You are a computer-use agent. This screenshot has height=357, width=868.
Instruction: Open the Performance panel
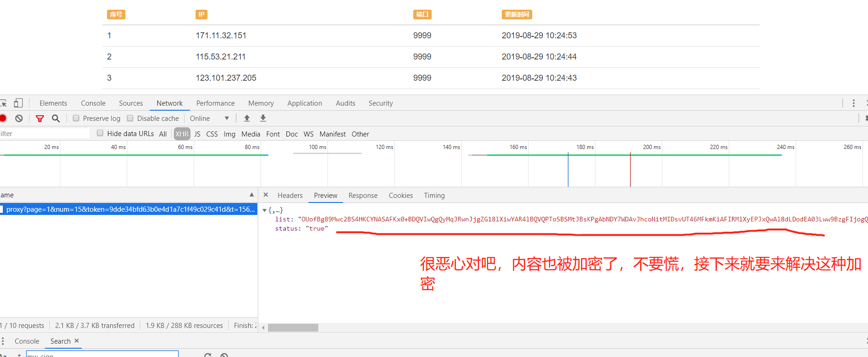215,103
